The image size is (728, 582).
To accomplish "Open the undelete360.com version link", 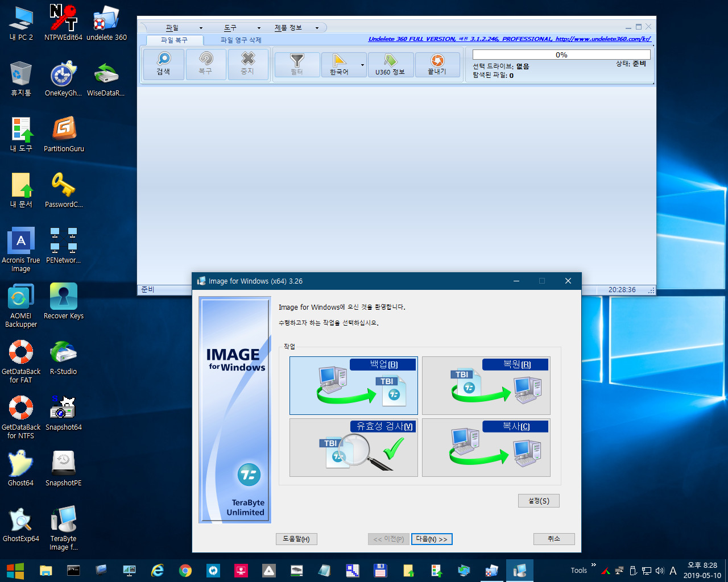I will [x=510, y=39].
